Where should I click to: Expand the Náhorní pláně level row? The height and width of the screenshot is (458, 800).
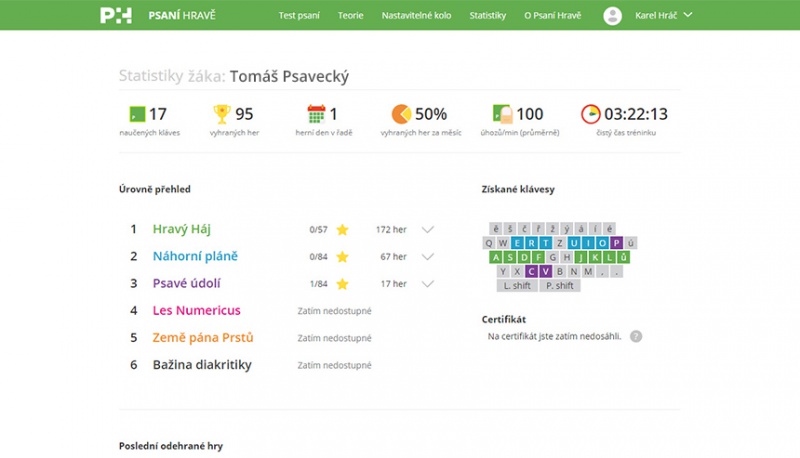coord(428,257)
